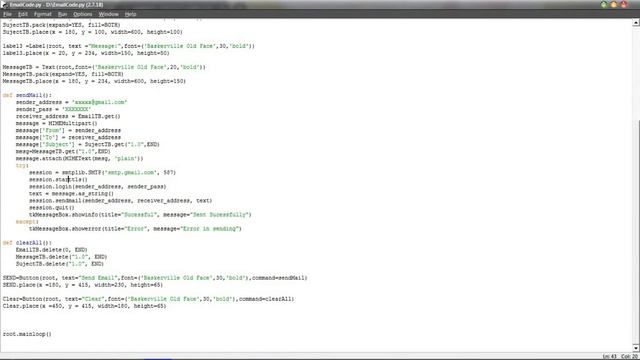The width and height of the screenshot is (640, 360).
Task: Click the 'mesg=MessageTB.get' line
Action: (63, 151)
